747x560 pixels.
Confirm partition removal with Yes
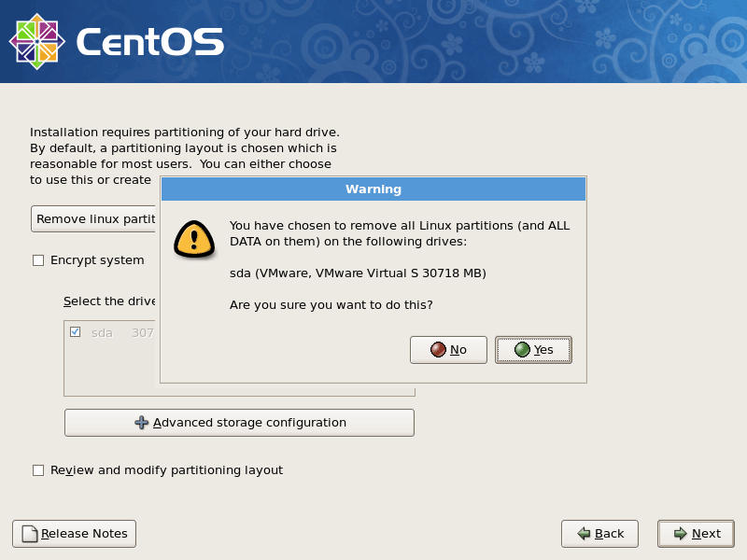[533, 349]
